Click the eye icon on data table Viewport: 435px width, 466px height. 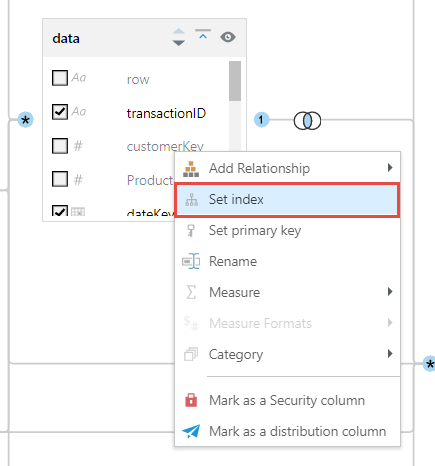pos(228,37)
